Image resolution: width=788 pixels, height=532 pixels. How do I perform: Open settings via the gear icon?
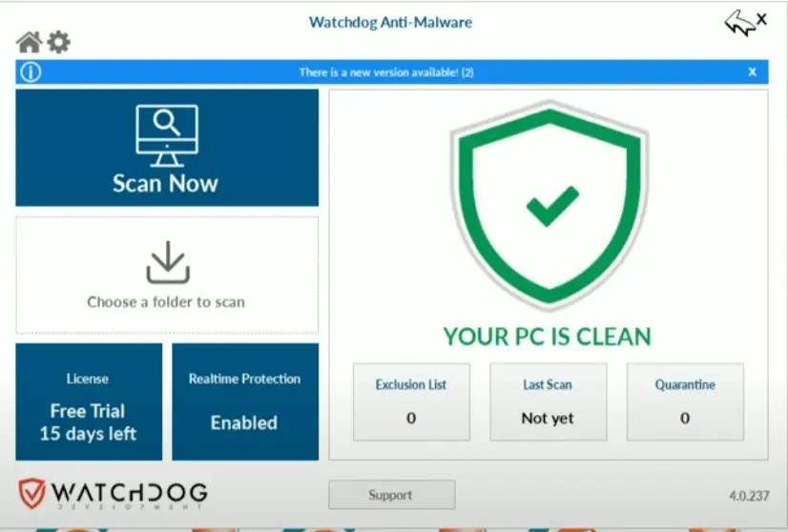59,42
